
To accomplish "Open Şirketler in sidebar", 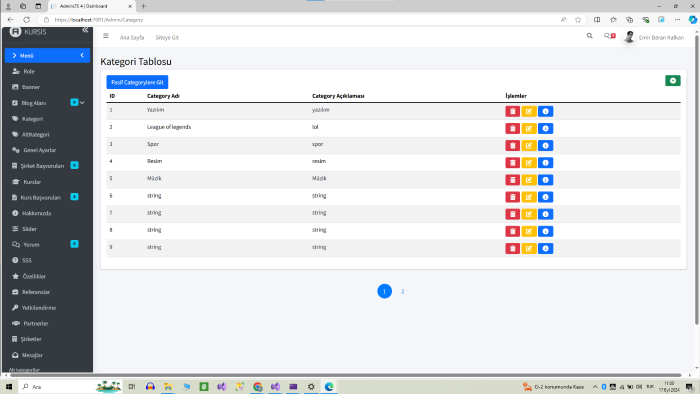I will (47, 339).
